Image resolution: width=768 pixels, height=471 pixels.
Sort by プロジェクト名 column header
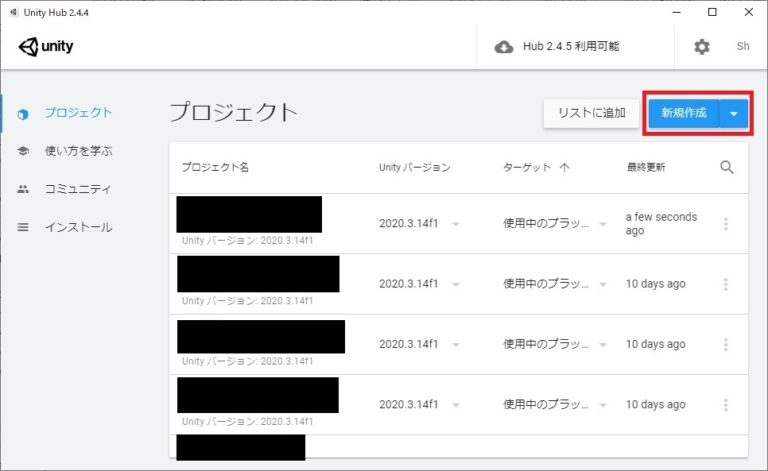point(215,167)
